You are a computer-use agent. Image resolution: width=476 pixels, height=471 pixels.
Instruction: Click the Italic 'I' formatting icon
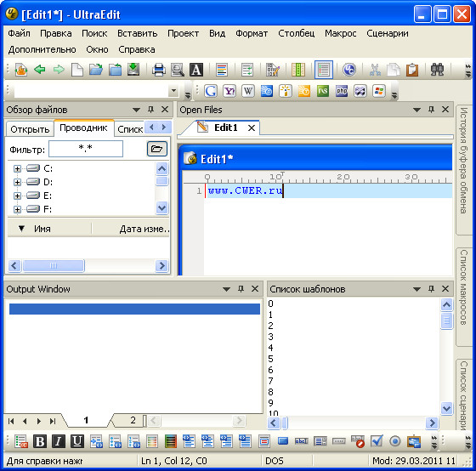tap(59, 441)
